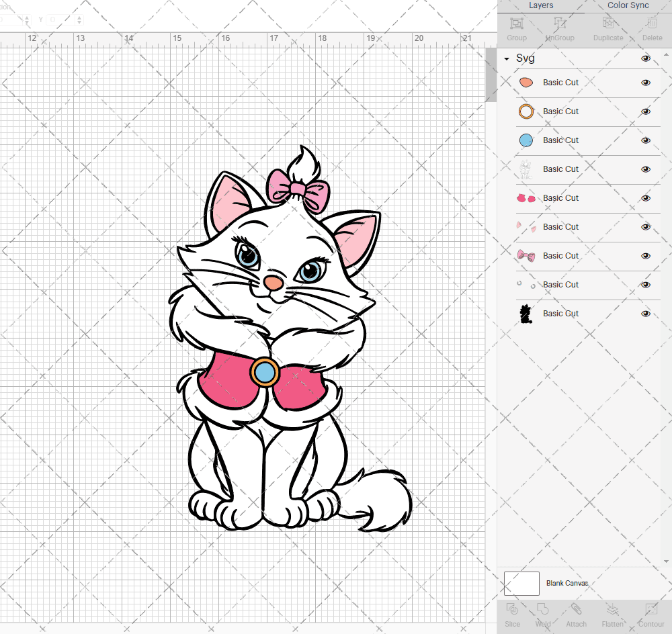Select the small eye circles layer thumbnail
This screenshot has height=634, width=672.
click(526, 285)
